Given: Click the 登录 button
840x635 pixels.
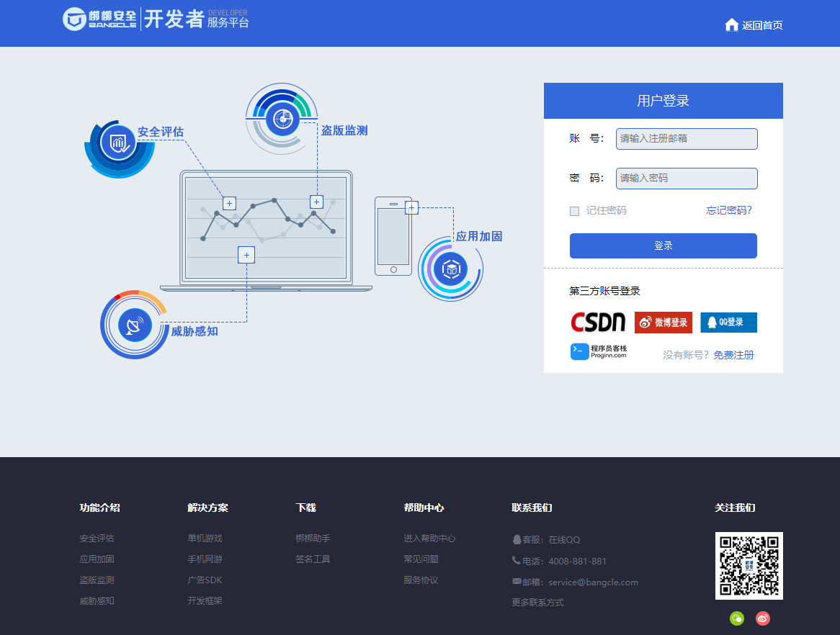Looking at the screenshot, I should point(663,246).
